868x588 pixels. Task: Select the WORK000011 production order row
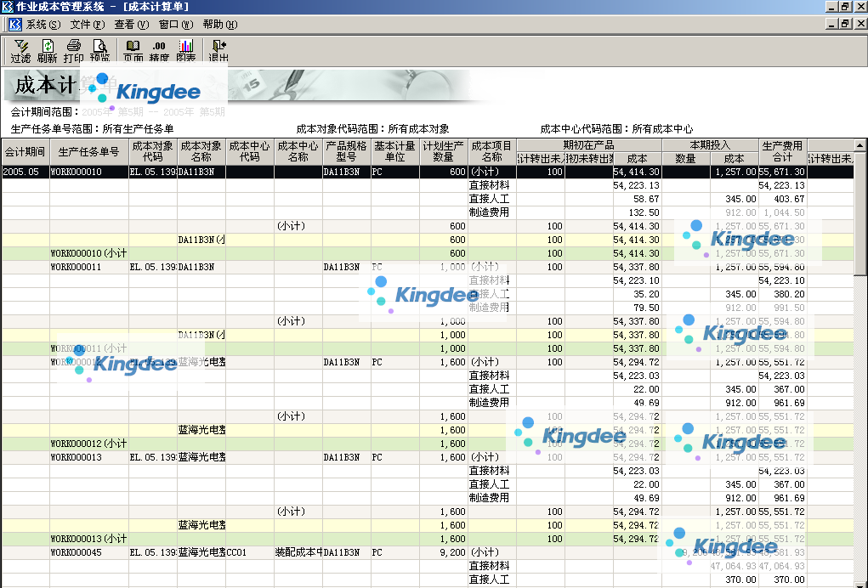77,267
